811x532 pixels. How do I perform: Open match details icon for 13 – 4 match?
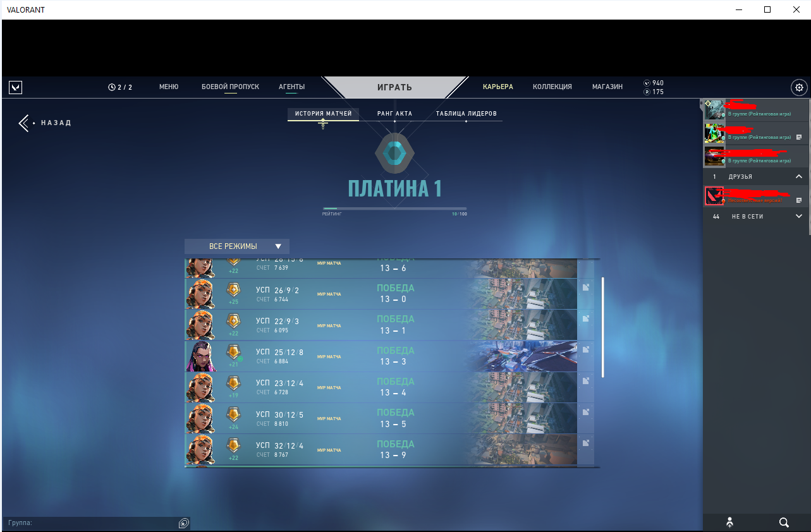click(x=586, y=381)
